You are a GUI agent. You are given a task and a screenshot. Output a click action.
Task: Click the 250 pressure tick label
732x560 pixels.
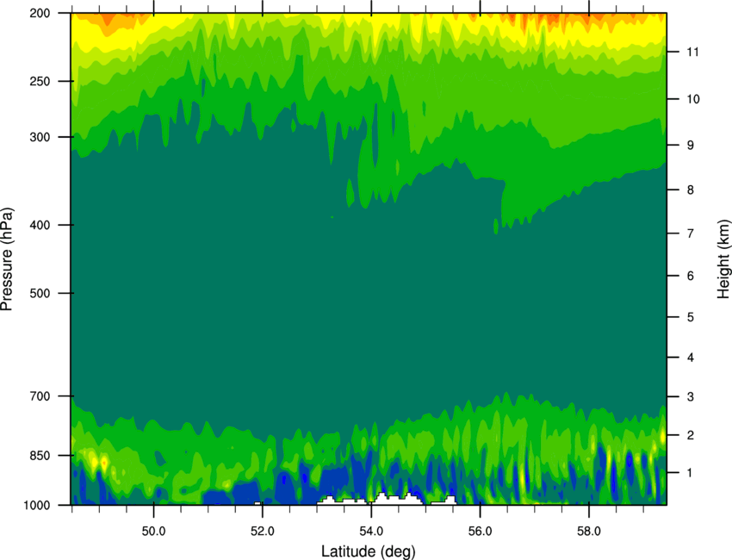click(40, 81)
